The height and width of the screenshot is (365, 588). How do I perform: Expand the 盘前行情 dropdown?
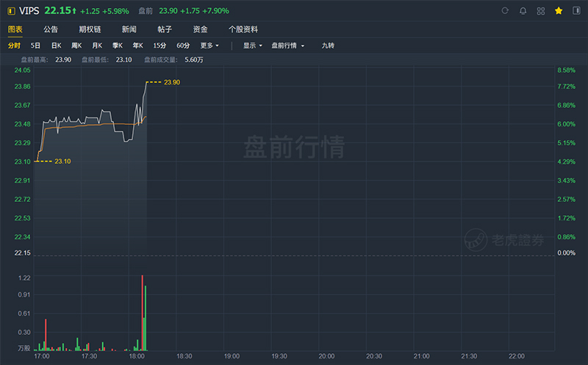[x=287, y=46]
